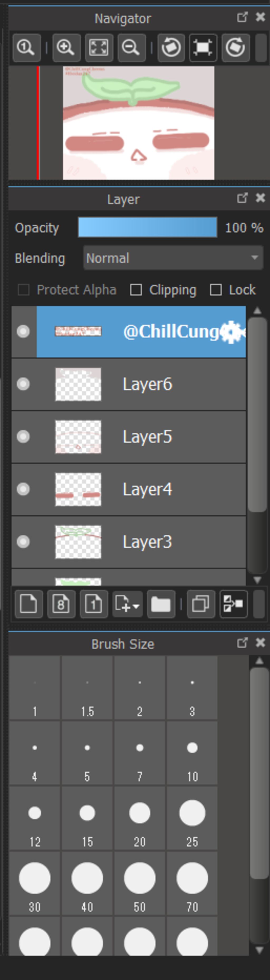Create a new layer folder

point(161,604)
